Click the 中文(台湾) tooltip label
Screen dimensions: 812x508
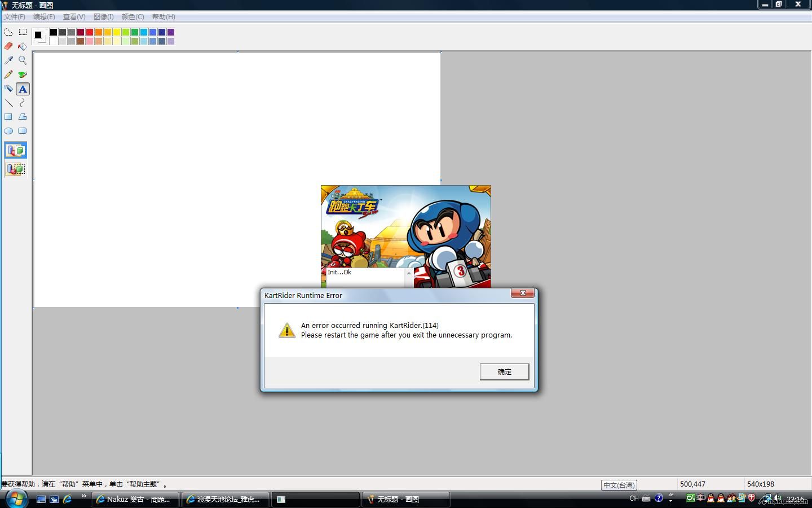[x=619, y=485]
